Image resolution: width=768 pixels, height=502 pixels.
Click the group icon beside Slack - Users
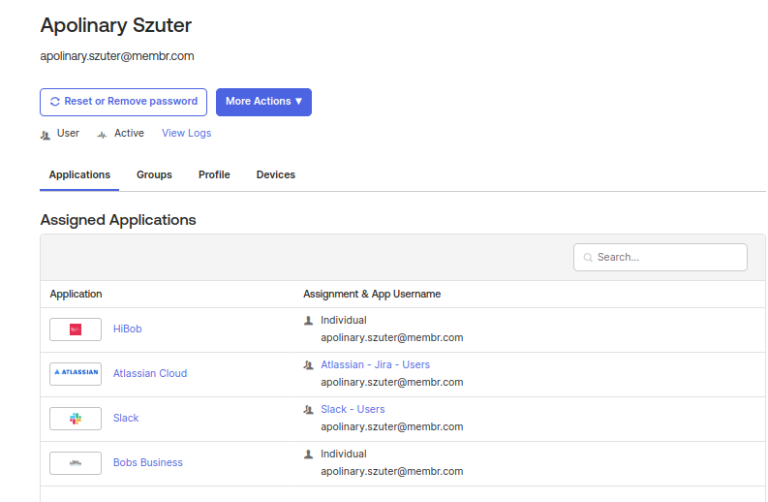point(308,410)
